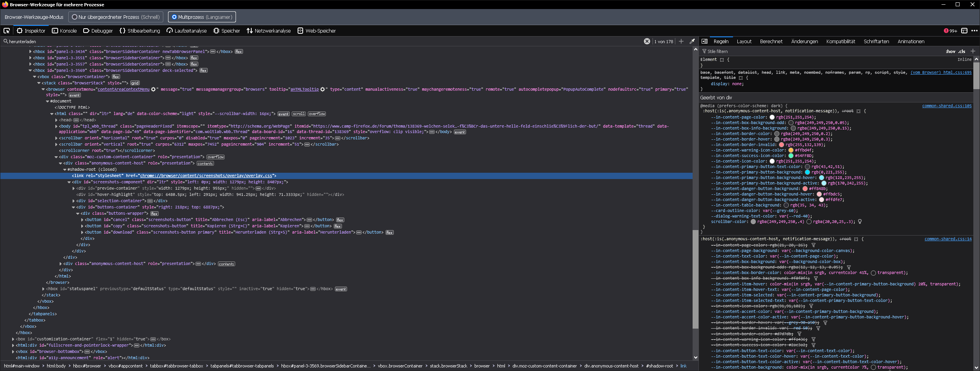Click the herunterladen HTML search field
The width and height of the screenshot is (980, 371).
click(322, 41)
